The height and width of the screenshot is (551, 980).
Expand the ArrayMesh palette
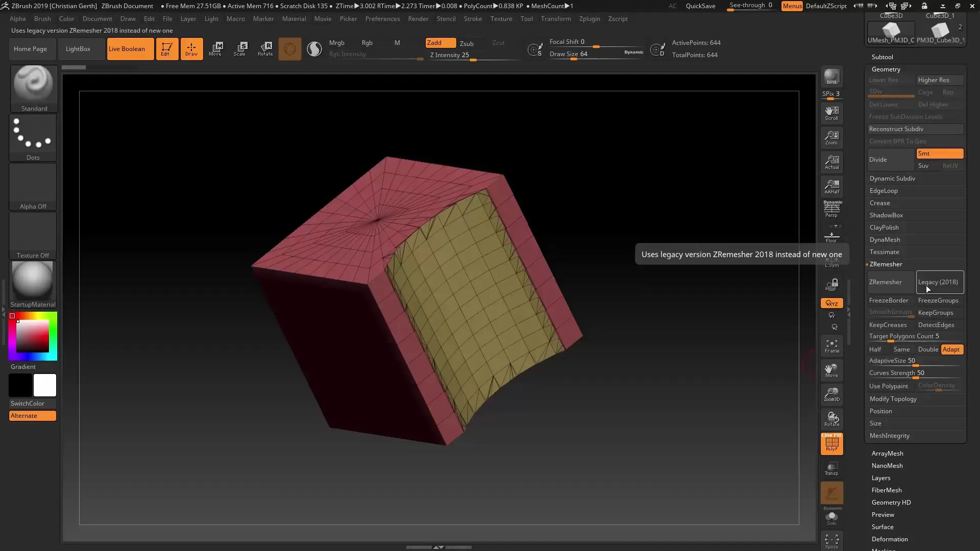887,454
